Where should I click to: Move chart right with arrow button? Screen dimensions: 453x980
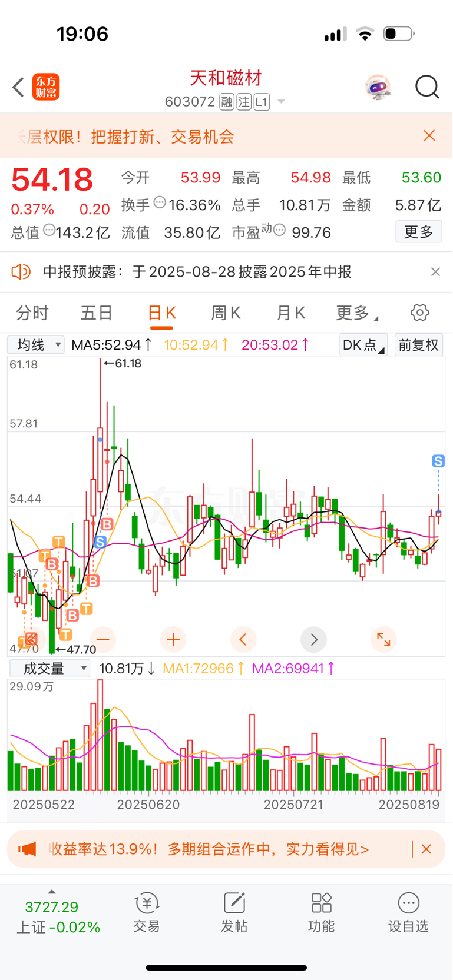click(313, 639)
